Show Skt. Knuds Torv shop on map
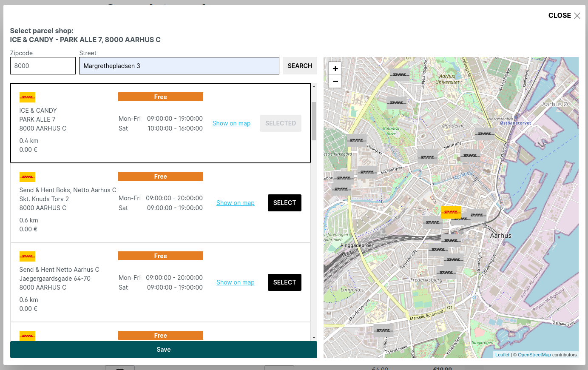 tap(235, 203)
